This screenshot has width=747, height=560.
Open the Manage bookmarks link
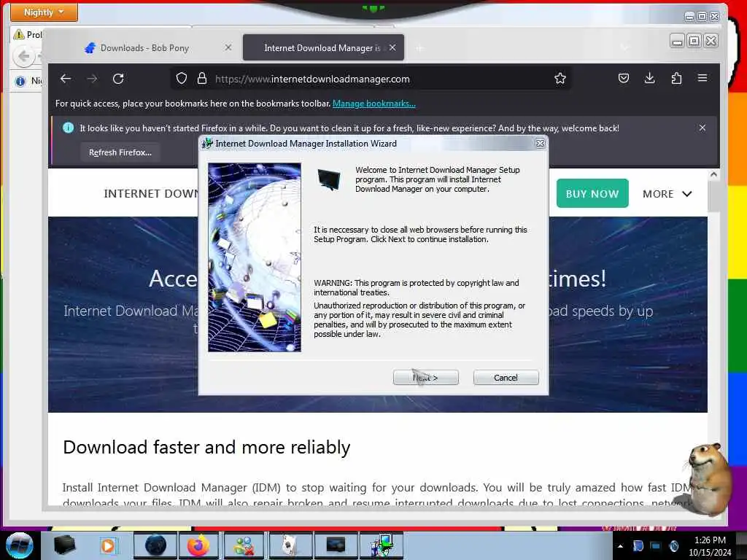(x=374, y=104)
